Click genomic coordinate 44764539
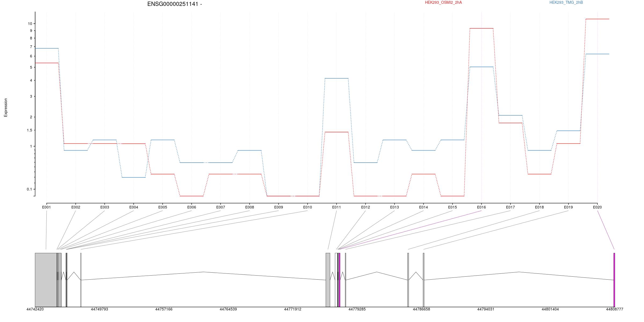 pos(228,309)
